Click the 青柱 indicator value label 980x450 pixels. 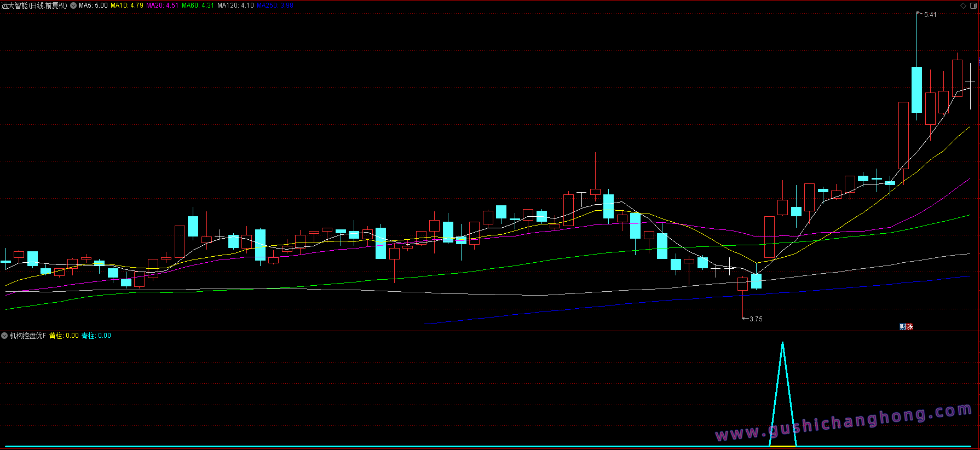96,336
